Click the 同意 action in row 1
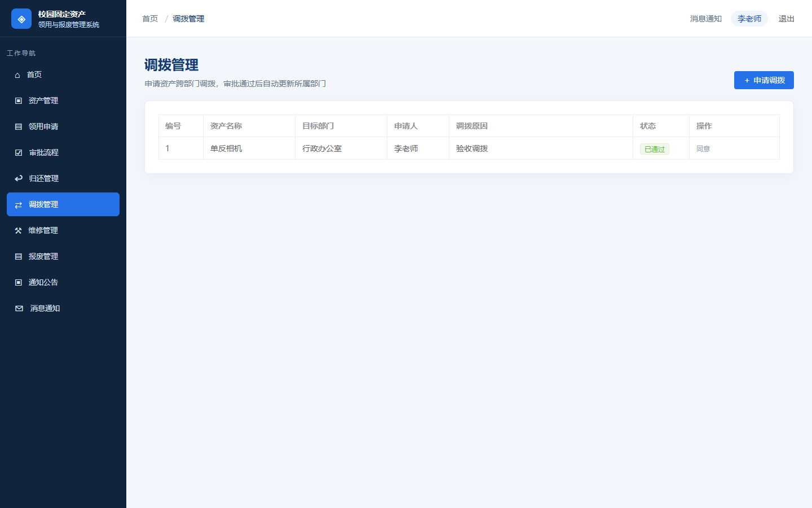The image size is (812, 508). pos(703,149)
